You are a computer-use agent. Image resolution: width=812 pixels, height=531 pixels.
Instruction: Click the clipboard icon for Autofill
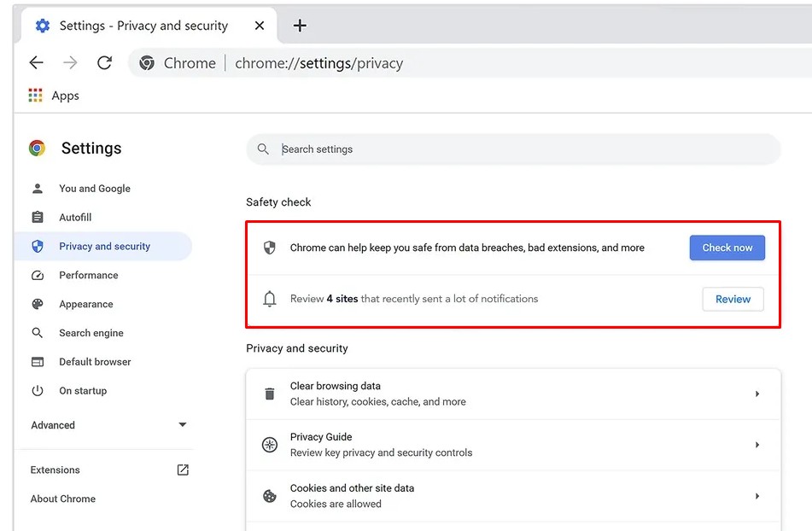click(x=38, y=218)
